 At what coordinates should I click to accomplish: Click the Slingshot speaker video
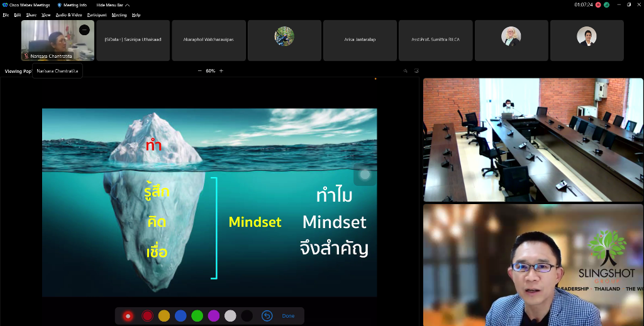coord(533,265)
